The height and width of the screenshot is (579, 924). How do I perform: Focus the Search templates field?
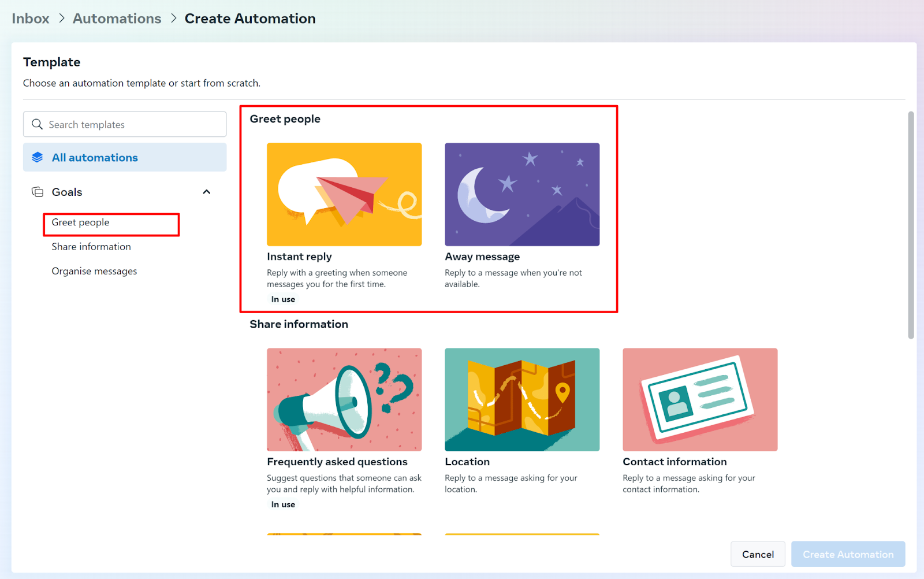coord(125,124)
